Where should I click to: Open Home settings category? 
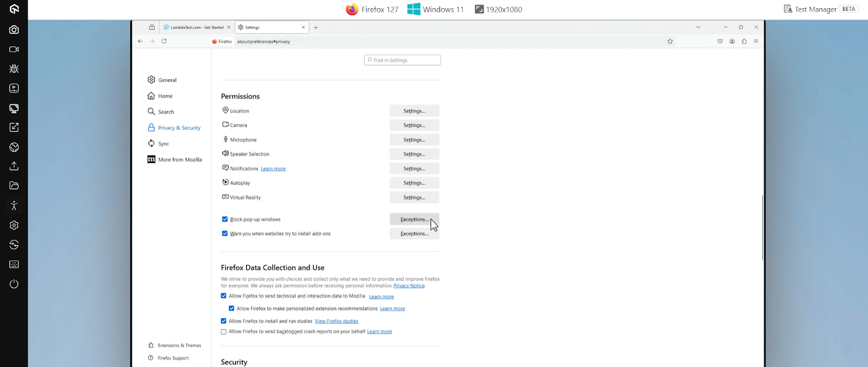[160, 96]
